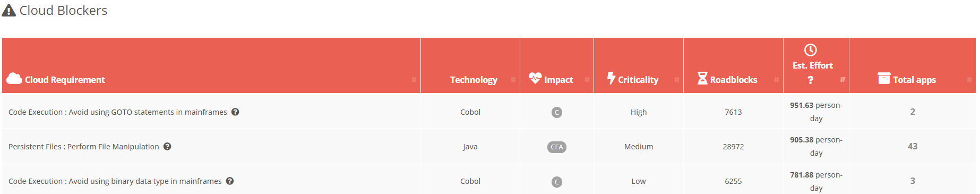Click the C impact badge in GOTO row
980x194 pixels.
(557, 112)
